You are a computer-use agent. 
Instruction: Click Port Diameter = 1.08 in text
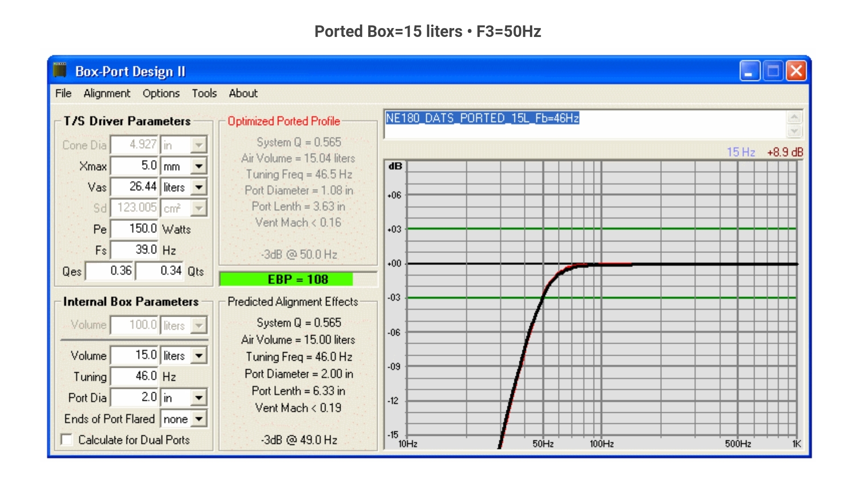pyautogui.click(x=299, y=190)
